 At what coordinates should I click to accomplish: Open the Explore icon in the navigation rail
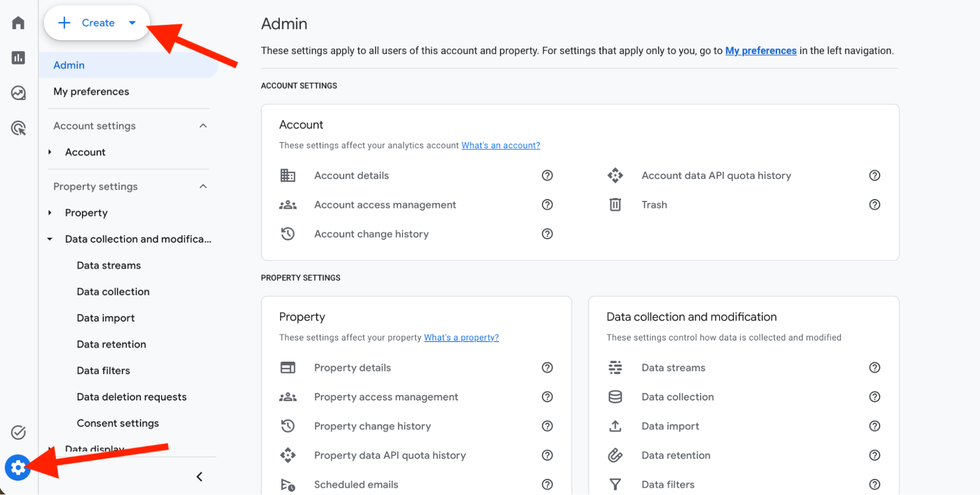pyautogui.click(x=18, y=93)
